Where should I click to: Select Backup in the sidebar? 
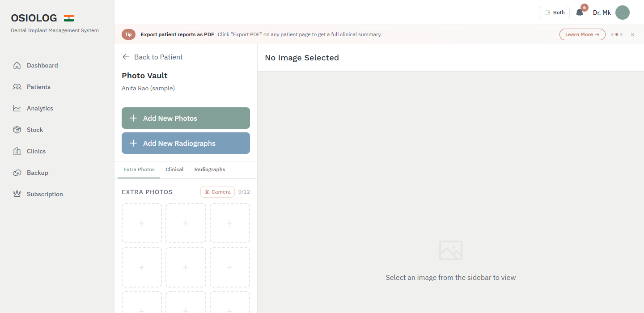tap(38, 173)
